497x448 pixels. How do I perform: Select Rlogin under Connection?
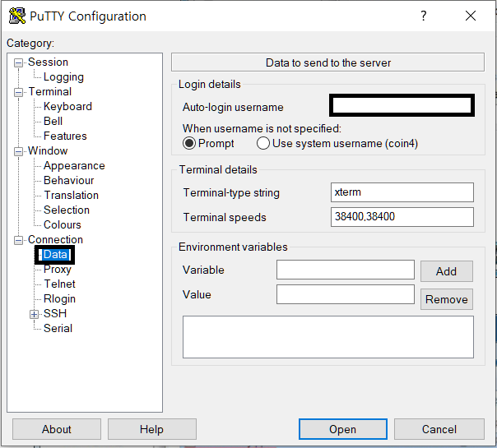pyautogui.click(x=59, y=299)
